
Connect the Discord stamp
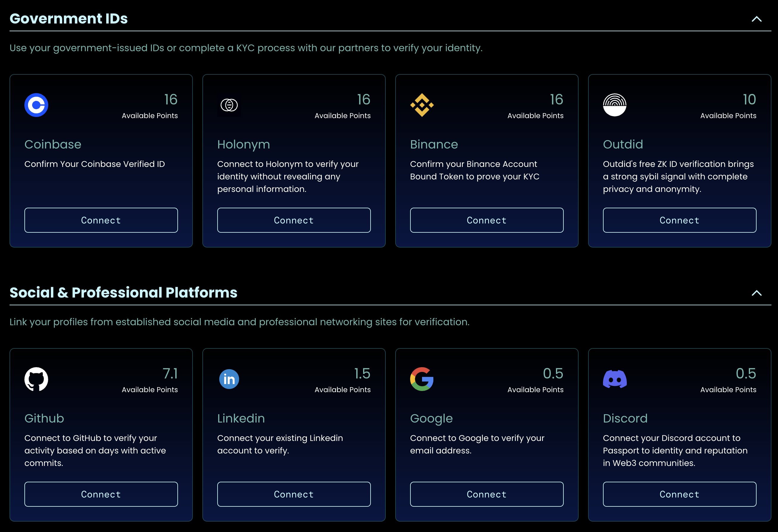tap(679, 494)
